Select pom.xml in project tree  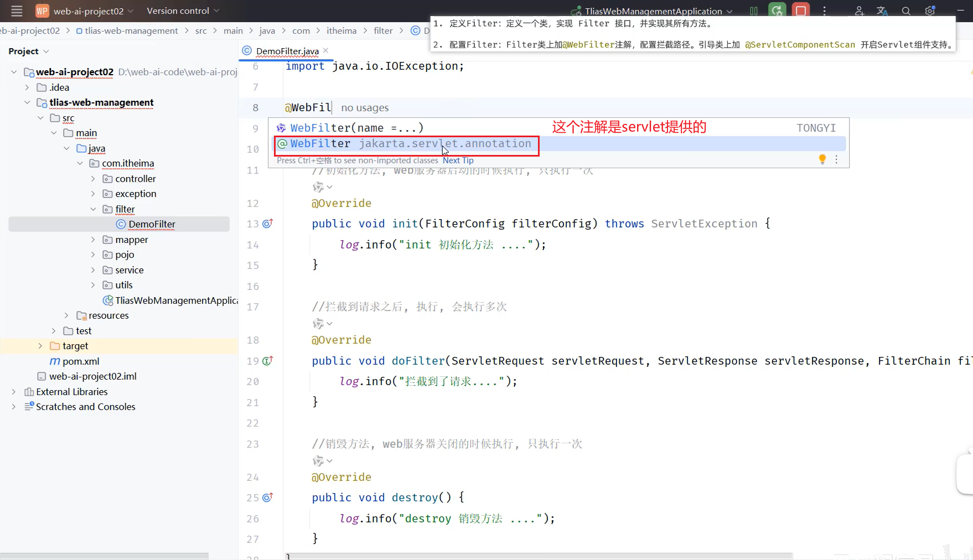tap(81, 361)
